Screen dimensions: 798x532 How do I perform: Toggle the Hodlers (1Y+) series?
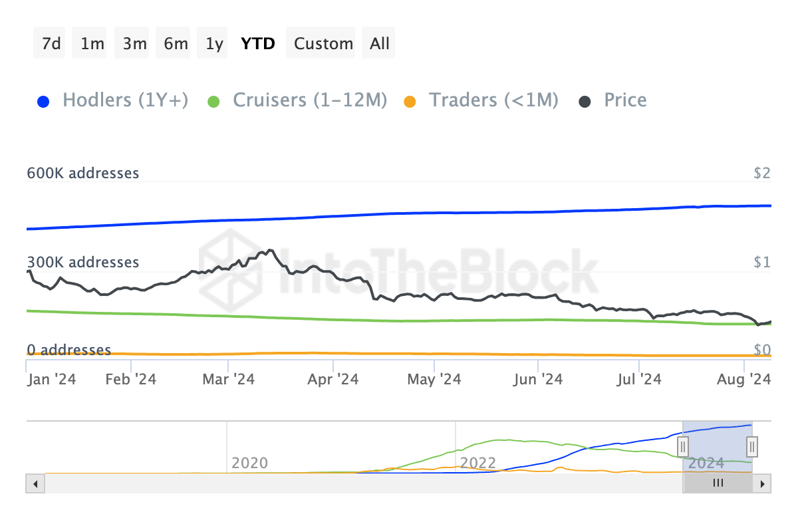pos(125,100)
